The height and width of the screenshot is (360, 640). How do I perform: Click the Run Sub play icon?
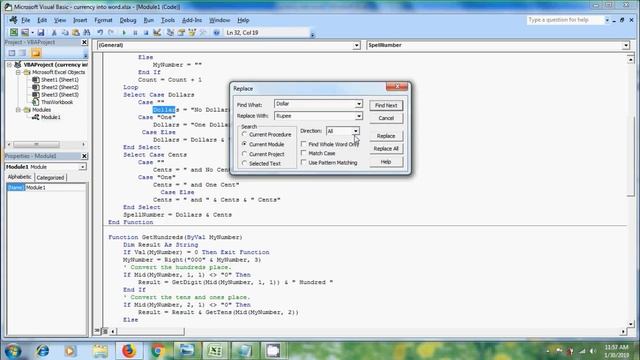pos(124,32)
